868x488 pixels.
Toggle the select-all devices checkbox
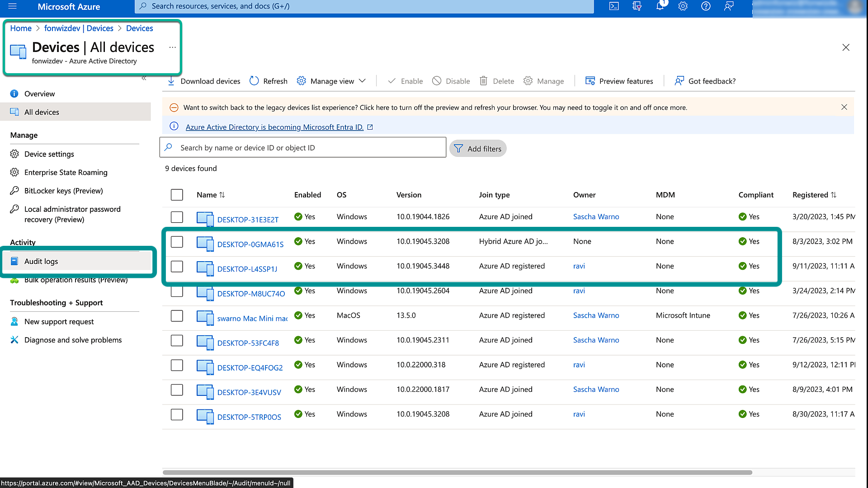[177, 195]
